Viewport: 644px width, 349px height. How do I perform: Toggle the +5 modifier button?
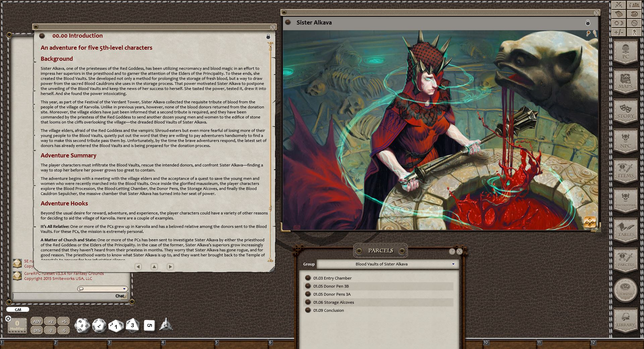tap(64, 321)
